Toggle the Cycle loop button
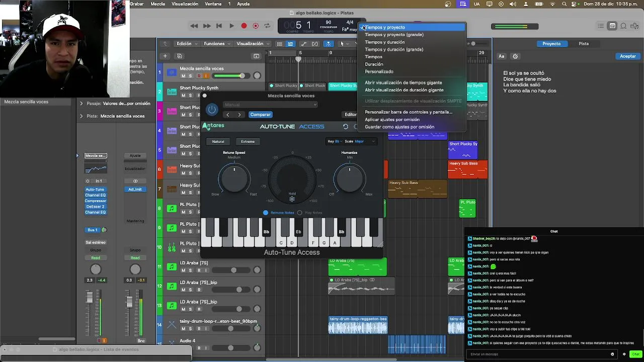 tap(267, 26)
